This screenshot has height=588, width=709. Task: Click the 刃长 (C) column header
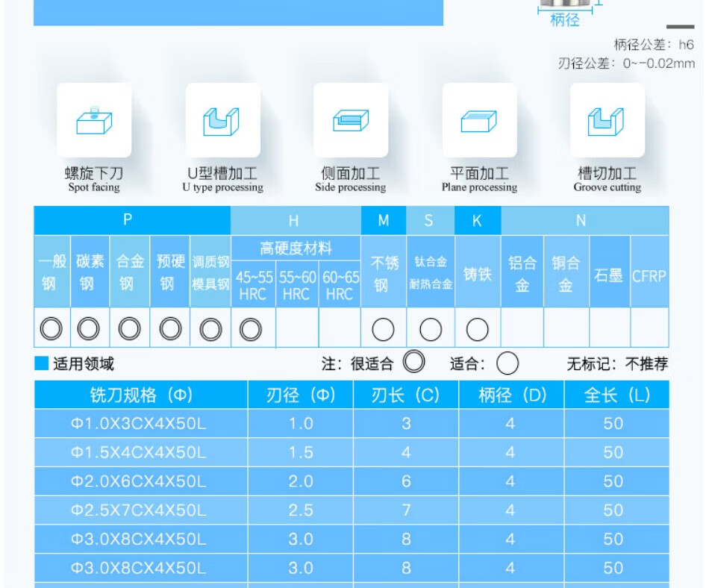(x=405, y=395)
